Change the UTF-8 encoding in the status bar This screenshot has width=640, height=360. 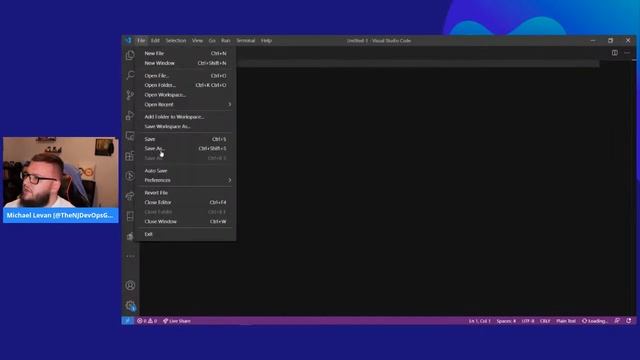[528, 321]
